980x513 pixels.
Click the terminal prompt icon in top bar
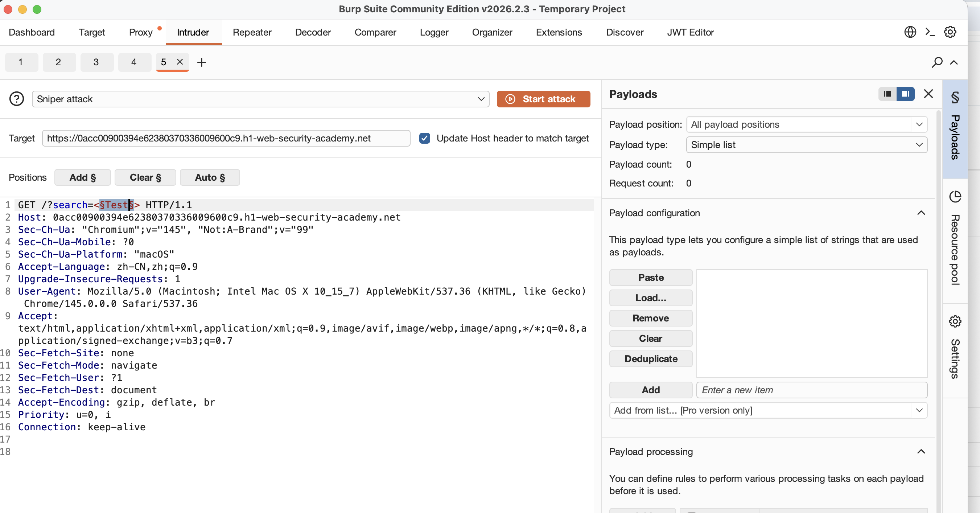(930, 32)
